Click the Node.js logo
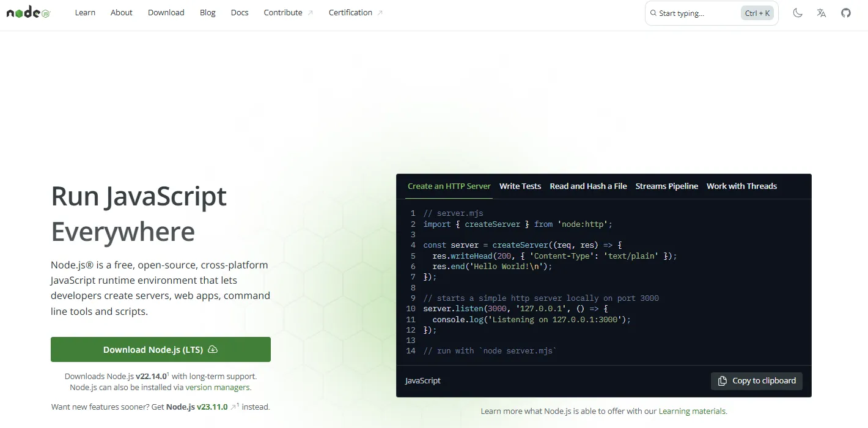 coord(28,13)
